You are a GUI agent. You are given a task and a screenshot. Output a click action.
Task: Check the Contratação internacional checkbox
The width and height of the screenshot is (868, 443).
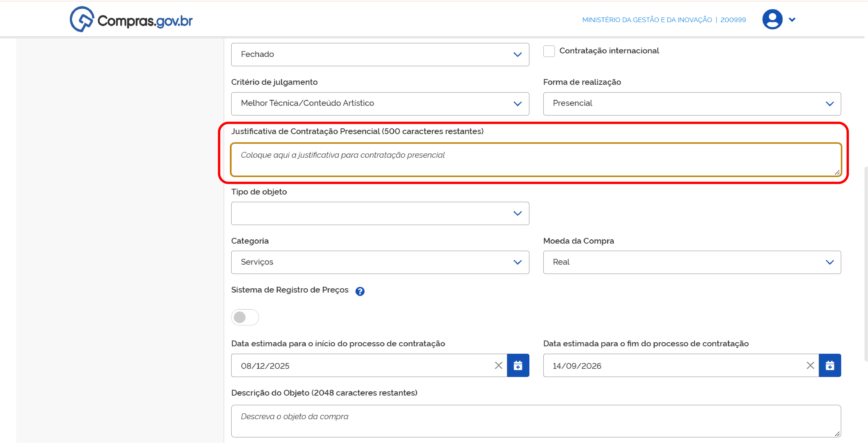549,51
